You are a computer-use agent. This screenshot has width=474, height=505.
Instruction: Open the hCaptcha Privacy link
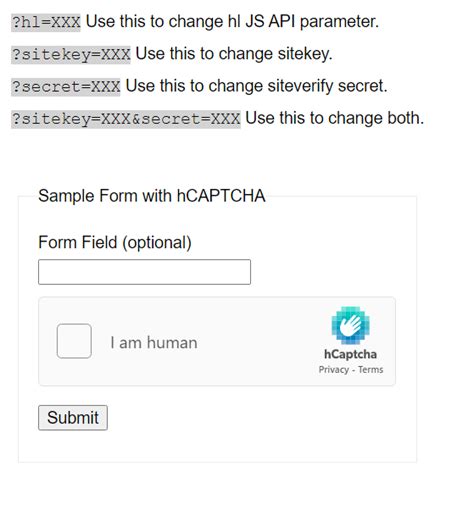point(334,370)
